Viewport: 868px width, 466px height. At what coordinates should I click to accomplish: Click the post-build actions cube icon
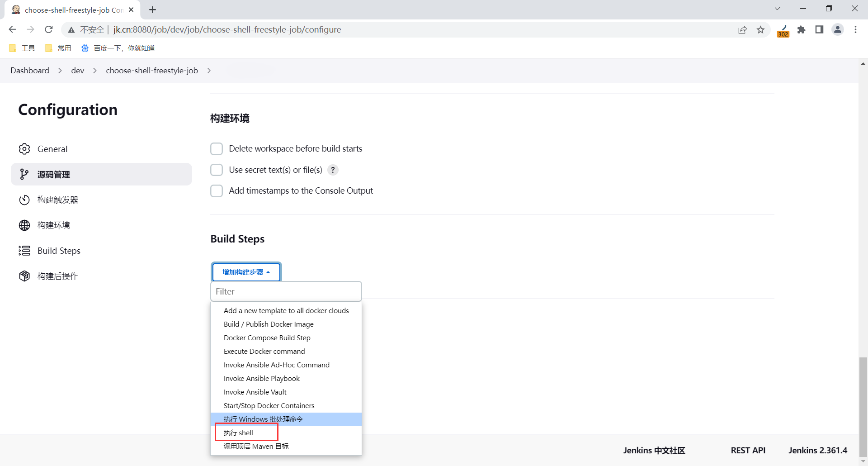(x=24, y=276)
